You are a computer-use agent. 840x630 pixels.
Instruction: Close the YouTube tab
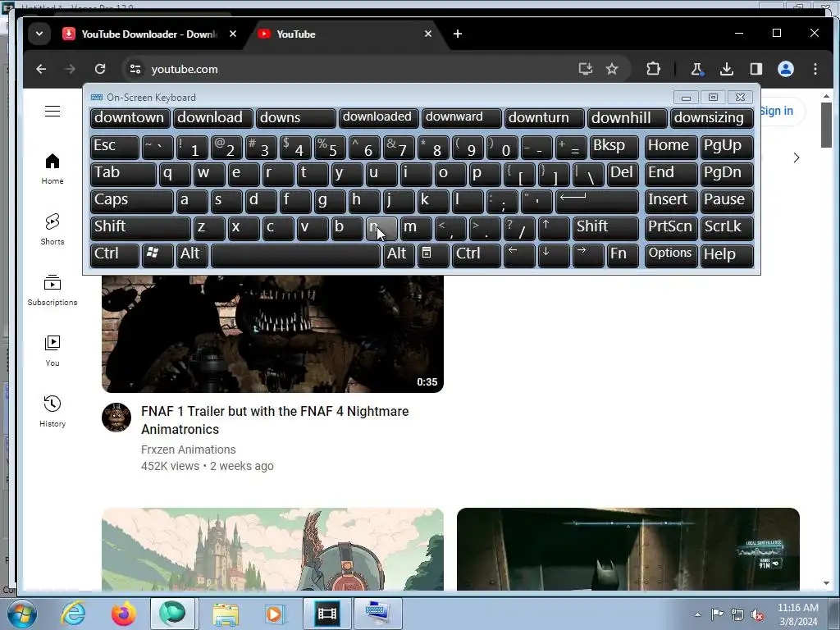click(428, 34)
